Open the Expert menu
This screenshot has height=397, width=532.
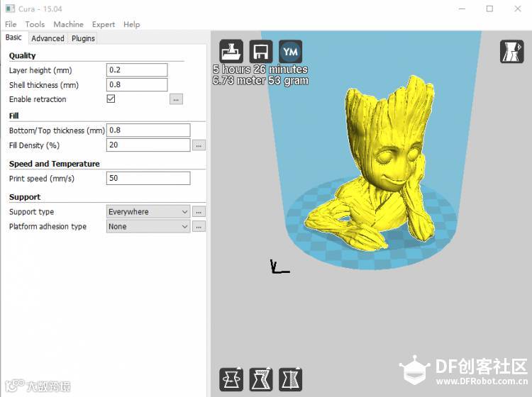(104, 24)
